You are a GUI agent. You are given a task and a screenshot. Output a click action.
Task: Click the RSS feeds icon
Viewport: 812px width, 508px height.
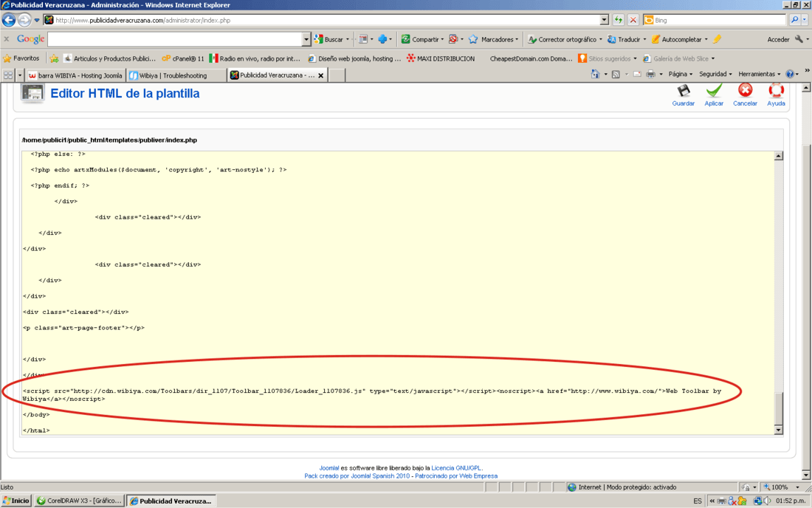coord(616,74)
